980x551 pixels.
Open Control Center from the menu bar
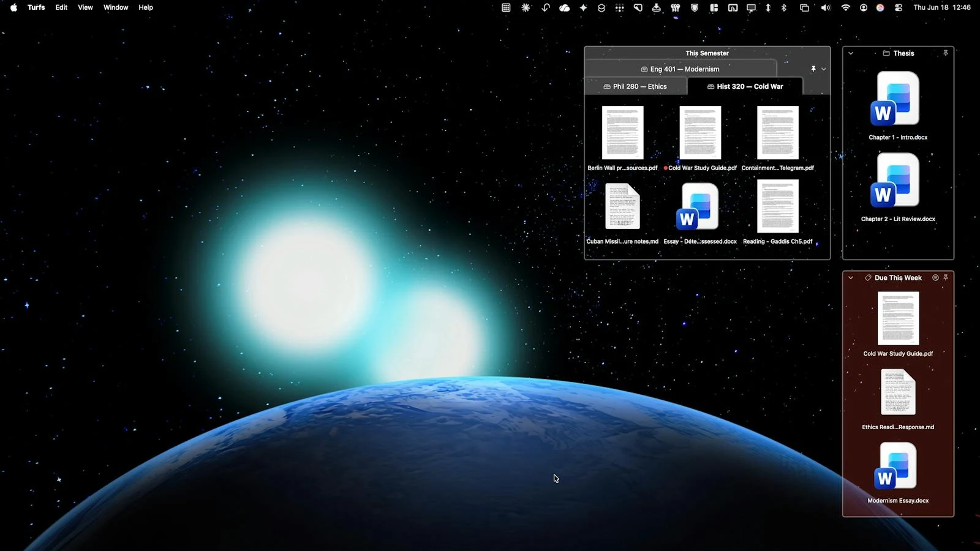(x=899, y=7)
